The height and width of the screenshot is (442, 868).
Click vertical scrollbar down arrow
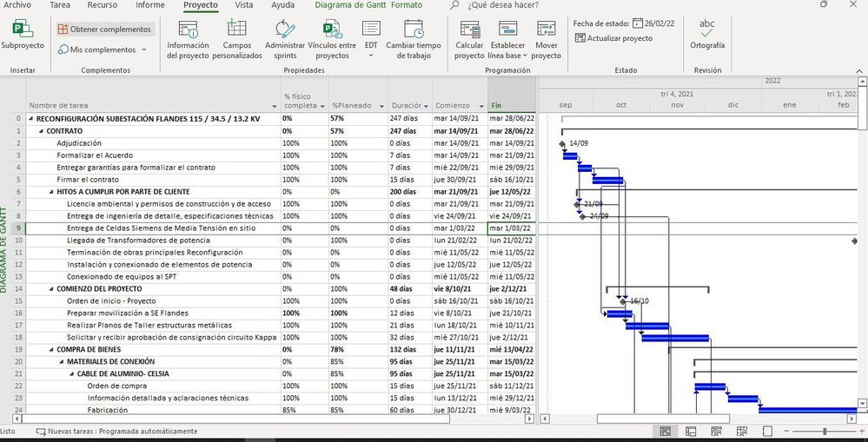point(863,403)
